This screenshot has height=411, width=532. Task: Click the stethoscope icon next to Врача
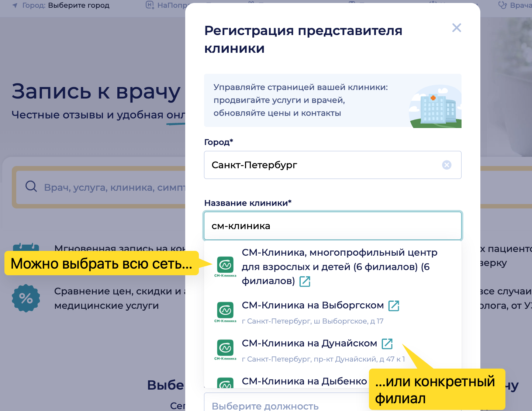tap(502, 5)
